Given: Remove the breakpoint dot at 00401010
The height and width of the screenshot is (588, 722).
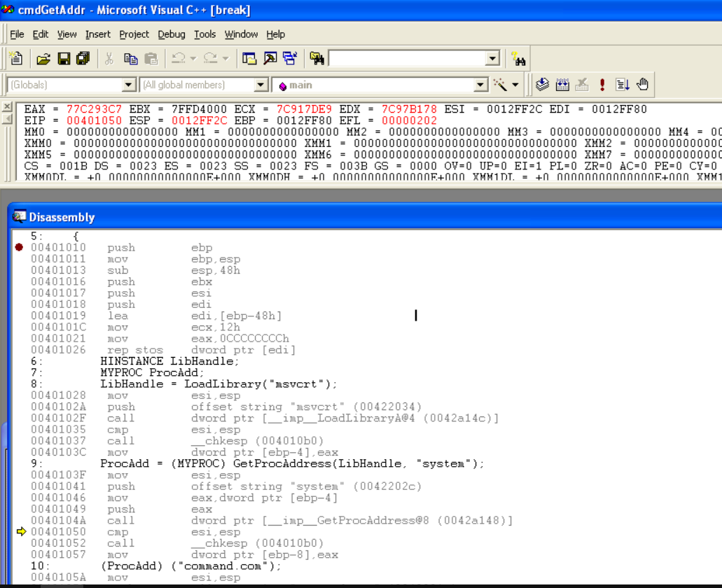Looking at the screenshot, I should coord(19,247).
